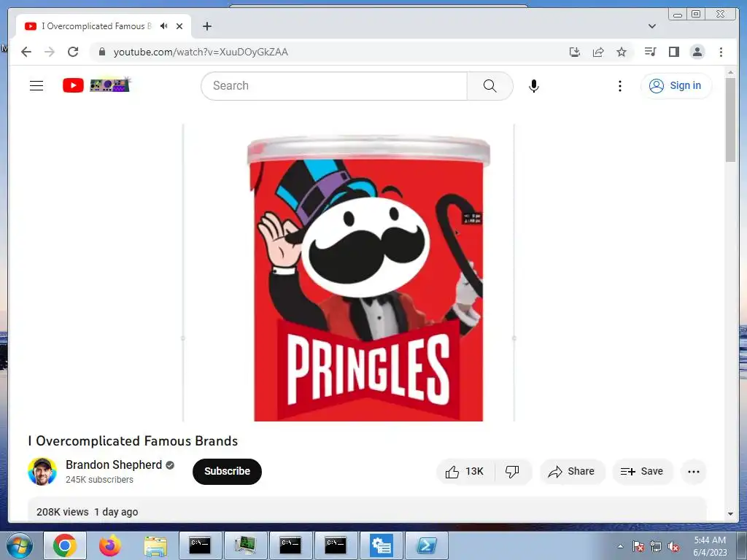Open the tab search chevron
This screenshot has height=560, width=747.
[652, 26]
